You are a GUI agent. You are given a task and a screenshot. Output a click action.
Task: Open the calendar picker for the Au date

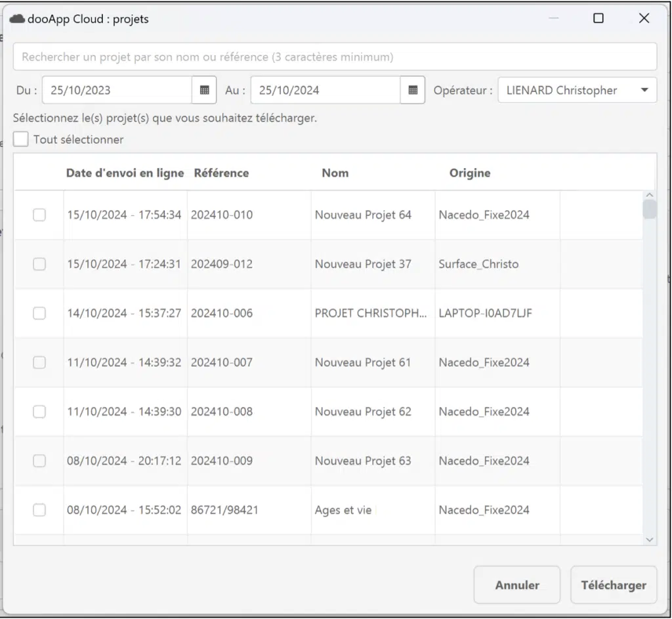click(x=413, y=90)
